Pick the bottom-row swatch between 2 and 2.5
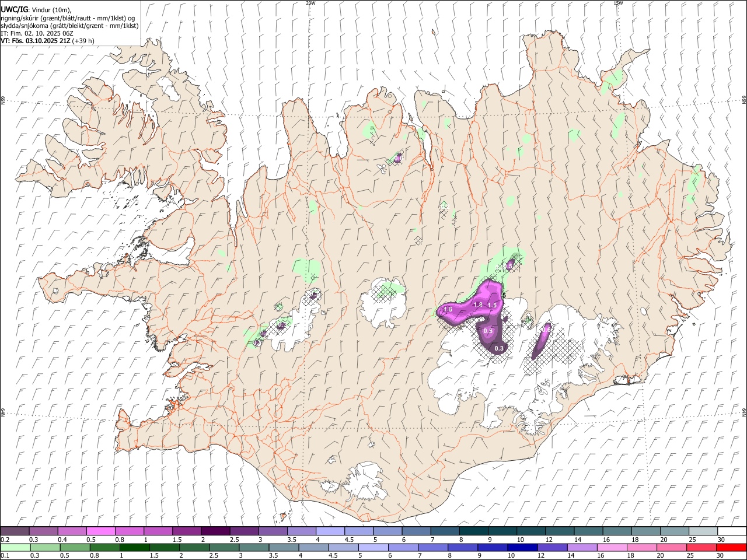This screenshot has height=560, width=747. [x=194, y=547]
